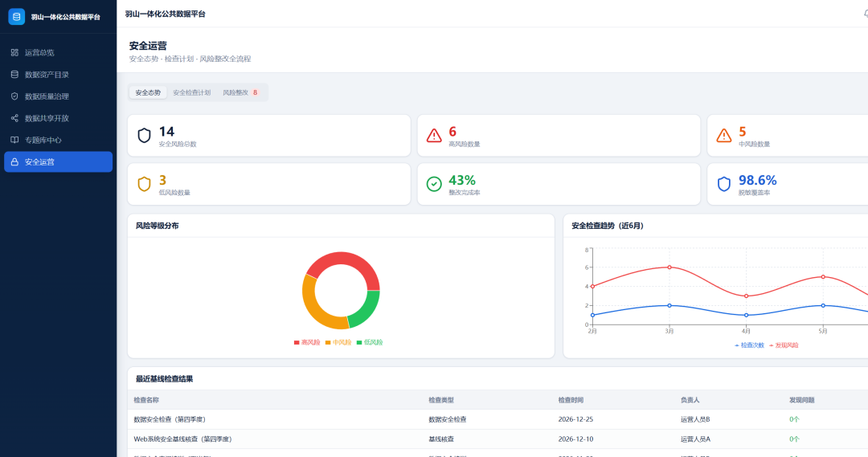Screen dimensions: 868x457
Task: Select 数据资产目录 database icon in sidebar
Action: [15, 74]
